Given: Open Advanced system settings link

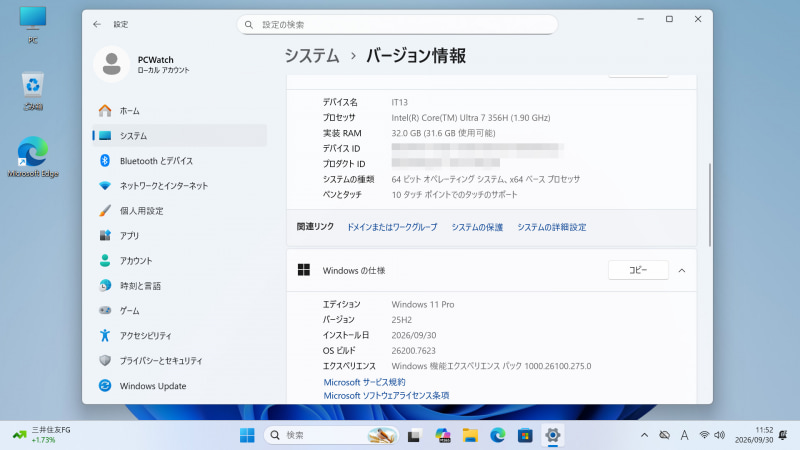Looking at the screenshot, I should click(552, 227).
